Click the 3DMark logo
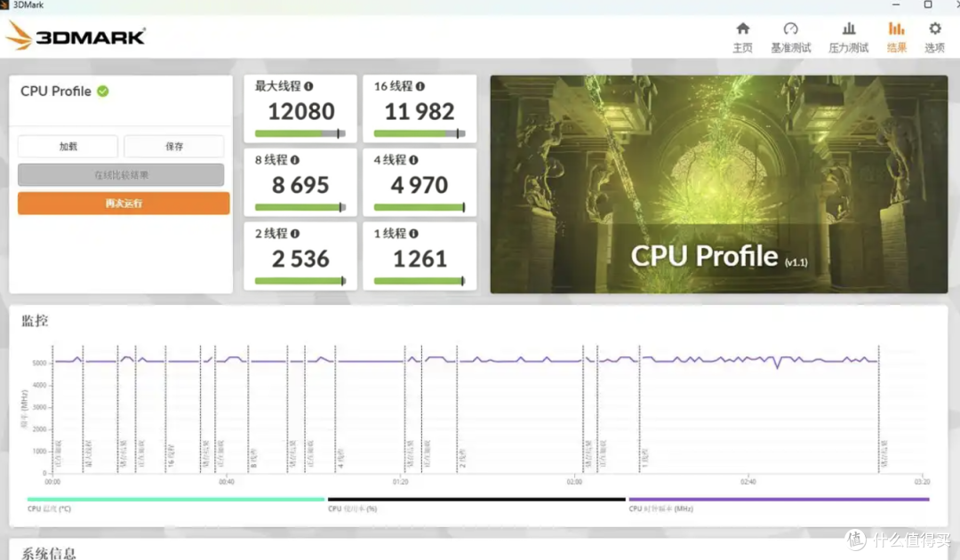The width and height of the screenshot is (960, 560). (x=76, y=36)
